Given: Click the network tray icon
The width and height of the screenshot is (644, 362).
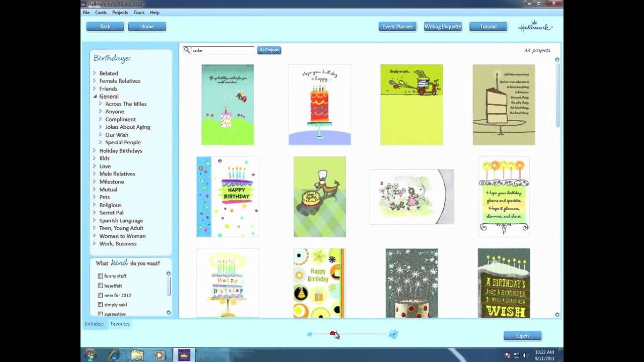Looking at the screenshot, I should coord(516,355).
